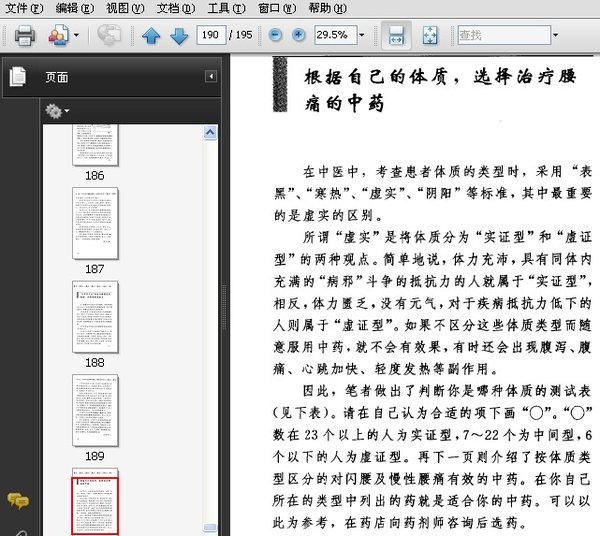
Task: Click the panel splitter grip handle
Action: point(225,306)
